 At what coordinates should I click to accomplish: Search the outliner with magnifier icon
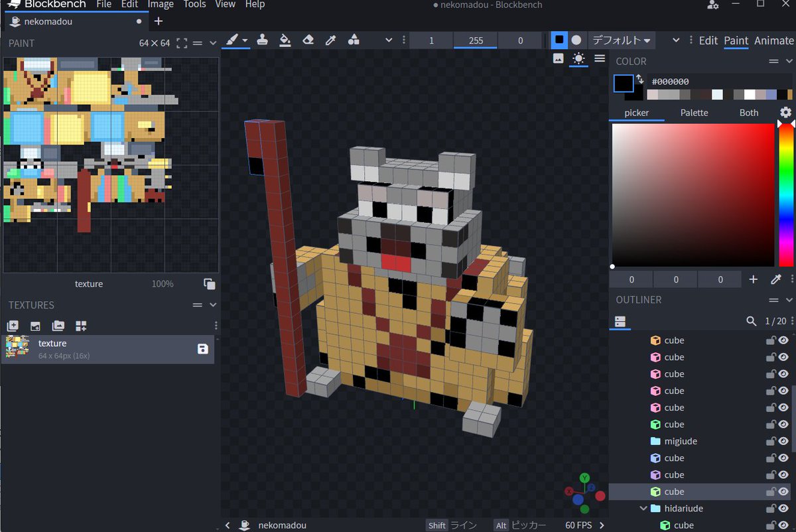tap(751, 321)
